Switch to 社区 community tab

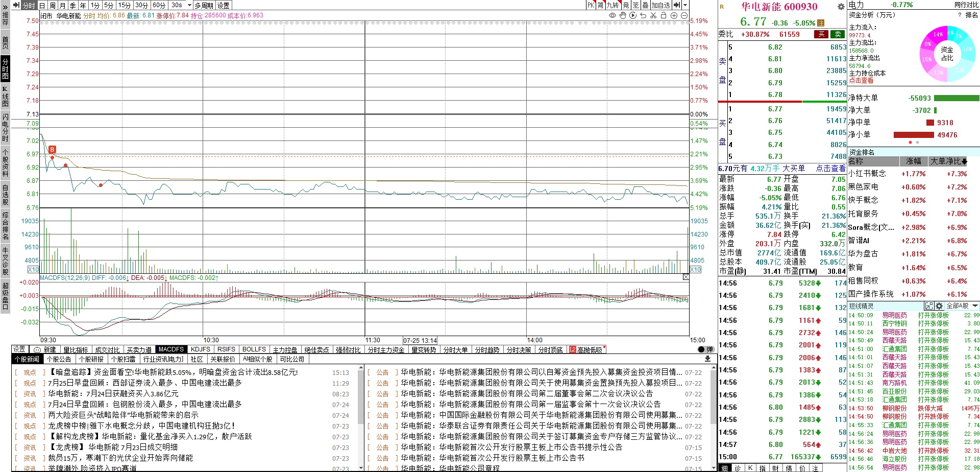197,359
